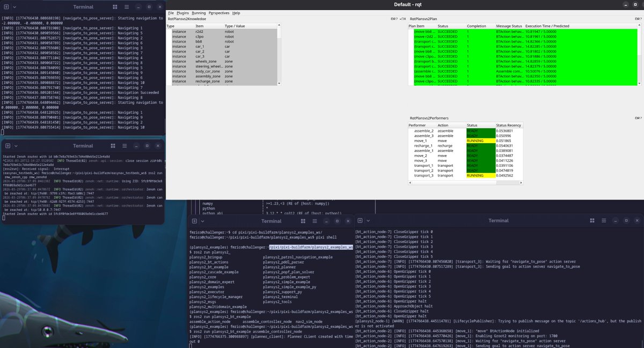
Task: Sort knowledge table by Item column
Action: (x=209, y=26)
